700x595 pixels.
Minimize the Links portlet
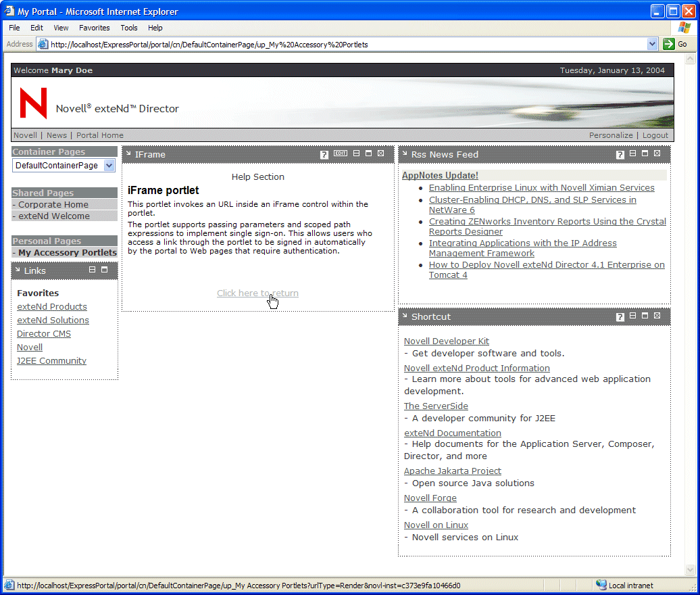pos(92,269)
